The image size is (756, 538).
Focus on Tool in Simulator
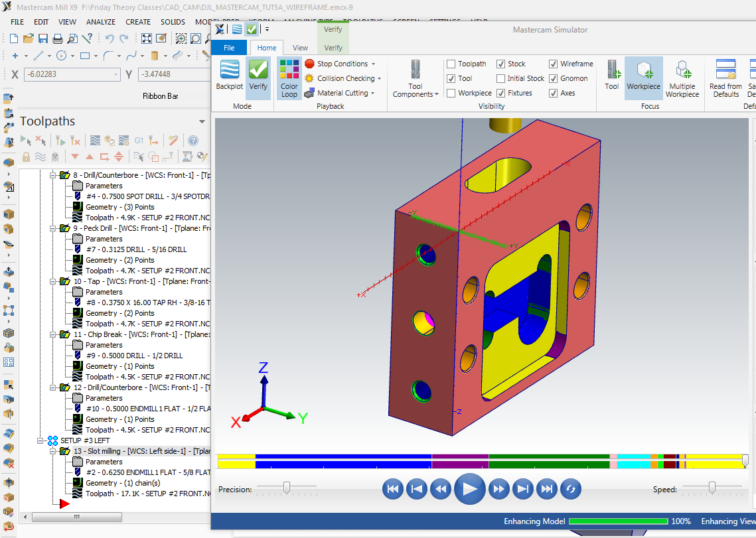[x=611, y=75]
